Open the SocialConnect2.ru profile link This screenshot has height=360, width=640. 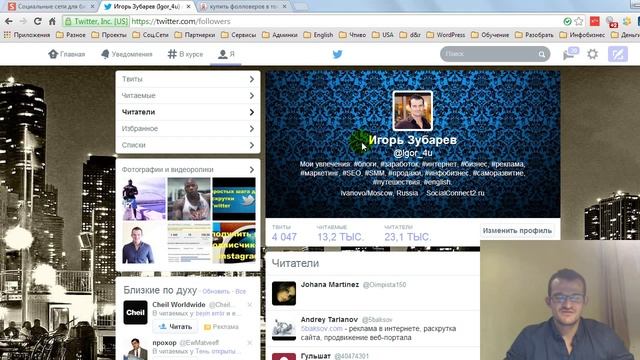pyautogui.click(x=455, y=193)
